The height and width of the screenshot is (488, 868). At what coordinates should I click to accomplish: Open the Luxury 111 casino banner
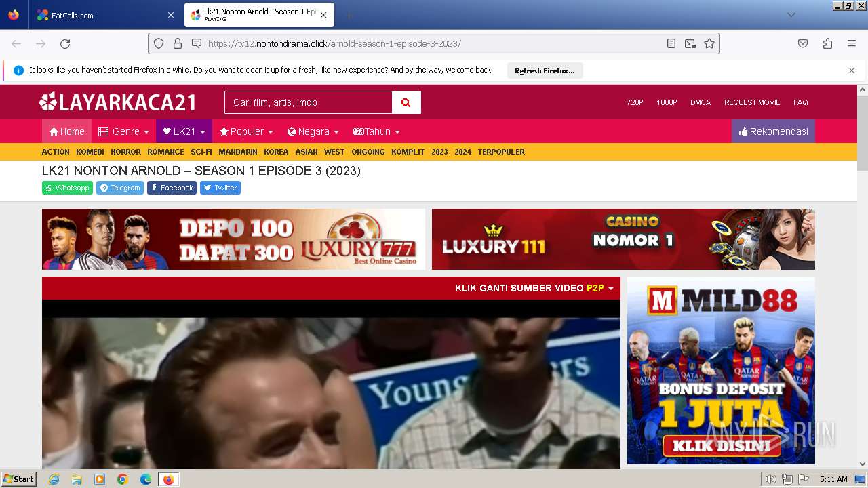pyautogui.click(x=623, y=239)
